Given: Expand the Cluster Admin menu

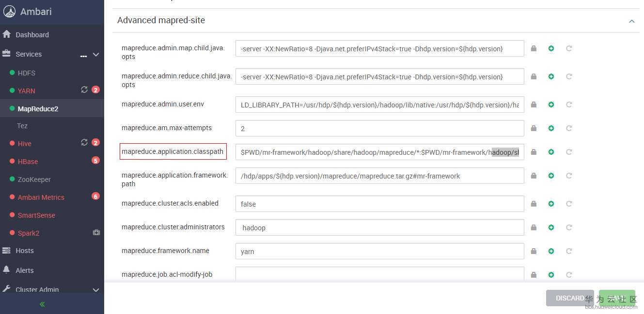Looking at the screenshot, I should pyautogui.click(x=96, y=290).
